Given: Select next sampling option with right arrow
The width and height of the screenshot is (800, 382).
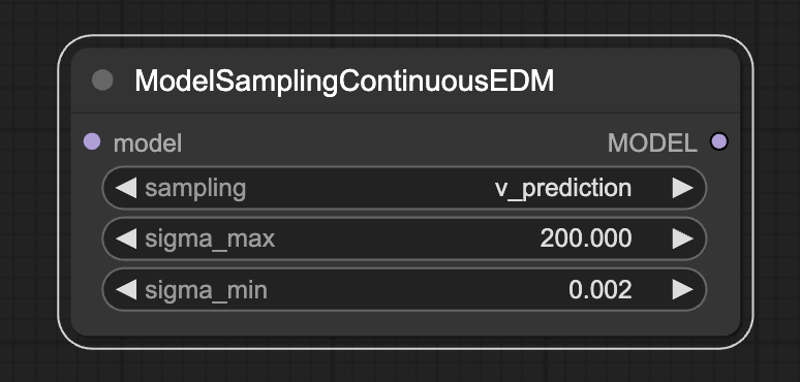Looking at the screenshot, I should point(683,188).
